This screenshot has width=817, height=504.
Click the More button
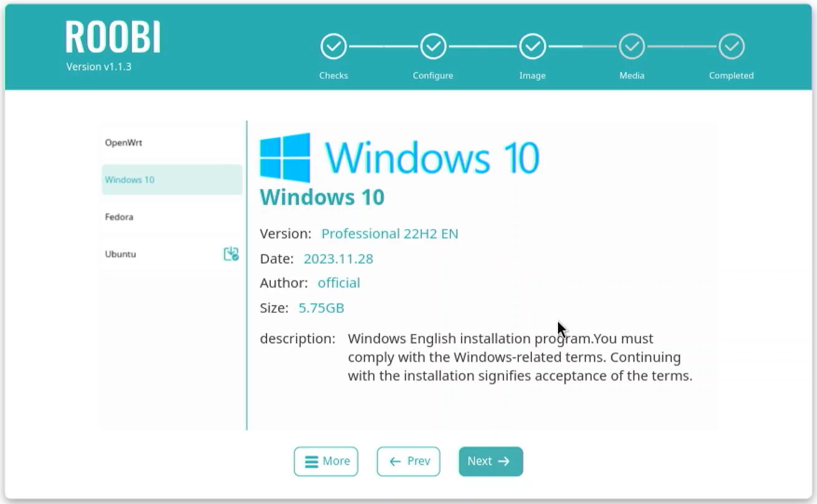[x=326, y=461]
